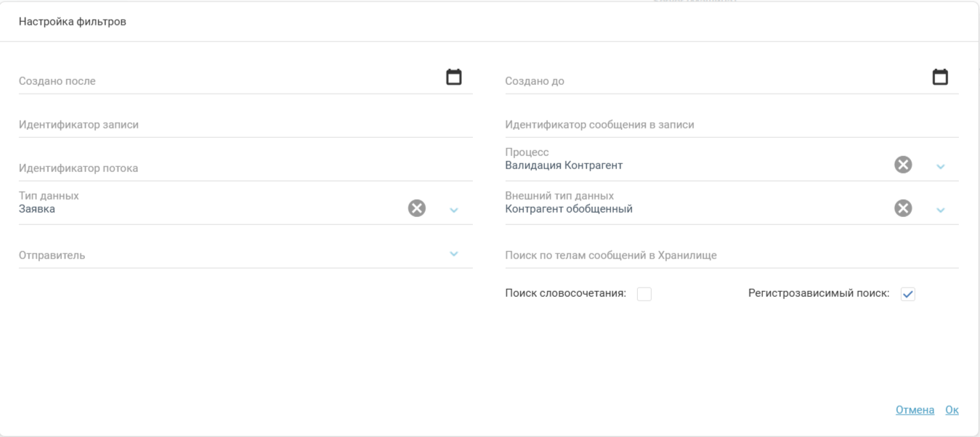This screenshot has height=437, width=980.
Task: Clear the Тип данных selection Заявка
Action: pyautogui.click(x=416, y=209)
